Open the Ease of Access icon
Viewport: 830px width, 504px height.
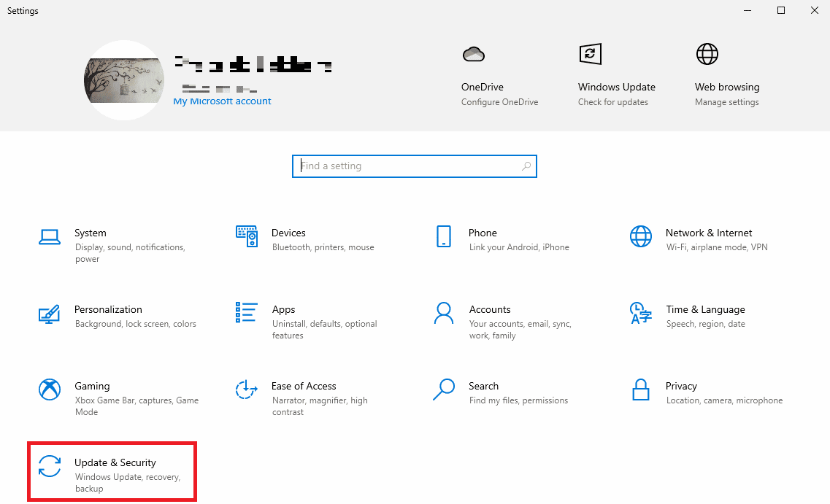point(246,389)
